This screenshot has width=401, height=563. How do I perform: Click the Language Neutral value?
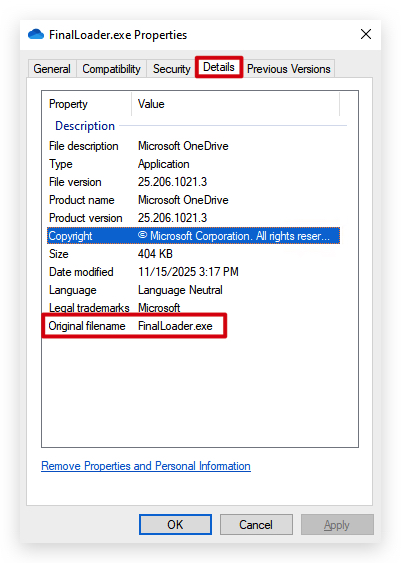(x=180, y=290)
